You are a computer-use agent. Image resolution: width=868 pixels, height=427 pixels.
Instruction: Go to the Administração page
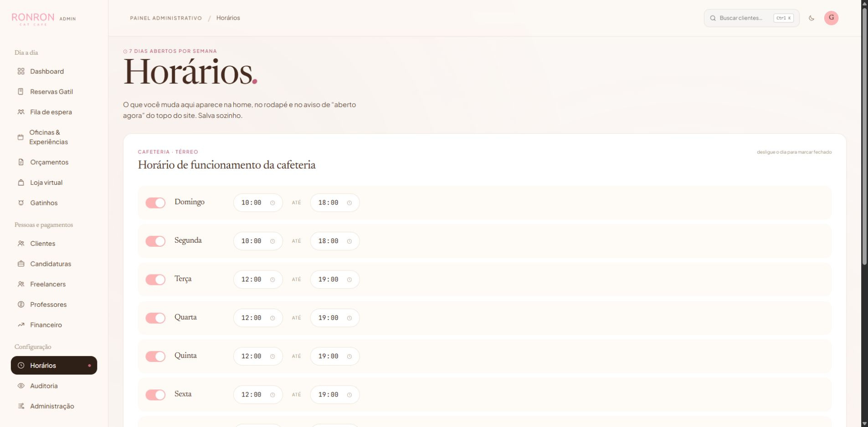54,406
